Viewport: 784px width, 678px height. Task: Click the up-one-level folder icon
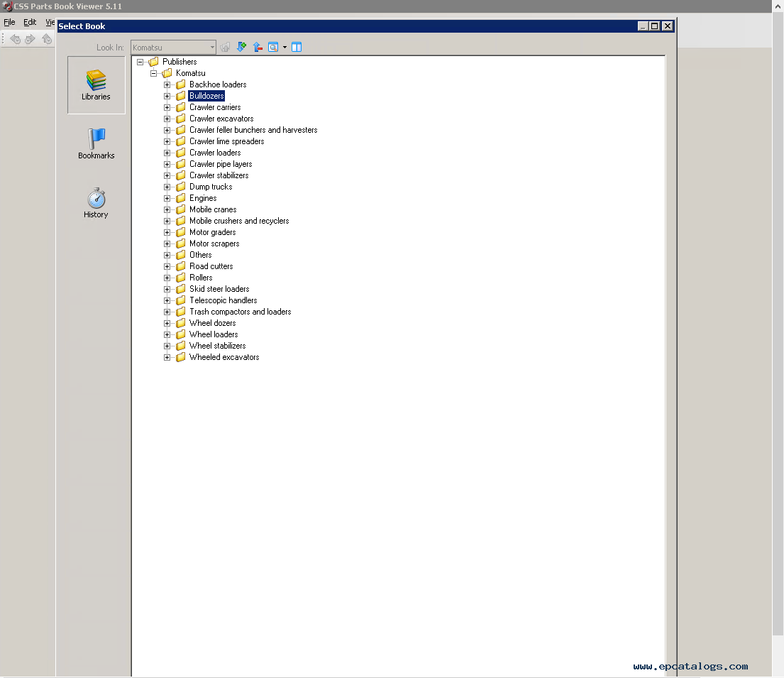(225, 47)
